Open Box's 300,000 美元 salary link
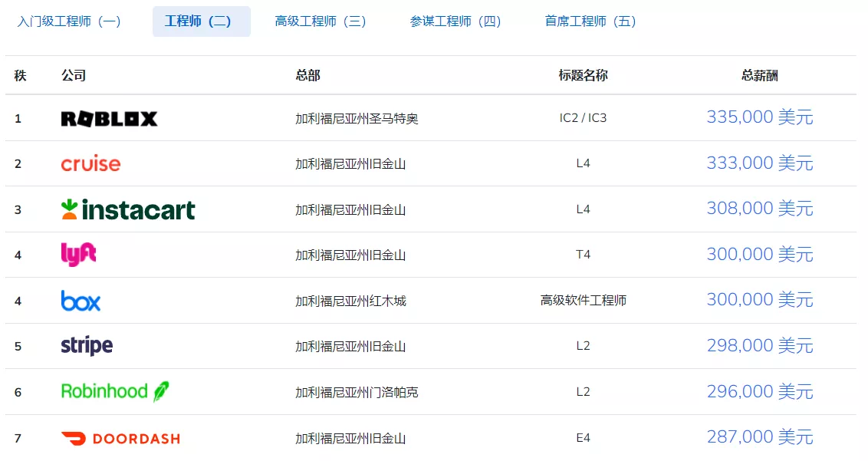The height and width of the screenshot is (461, 868). point(759,301)
